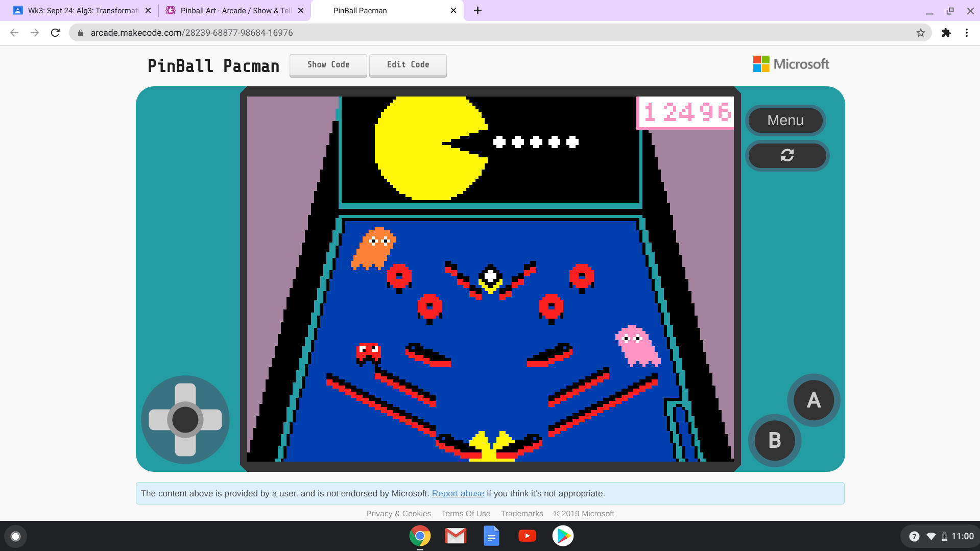Open the notification count badge

pyautogui.click(x=914, y=536)
